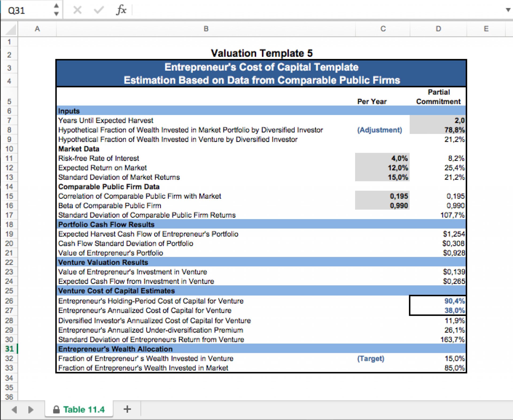Click the Comparable Public Firm Data label
Screen dimensions: 513x420
coord(109,187)
